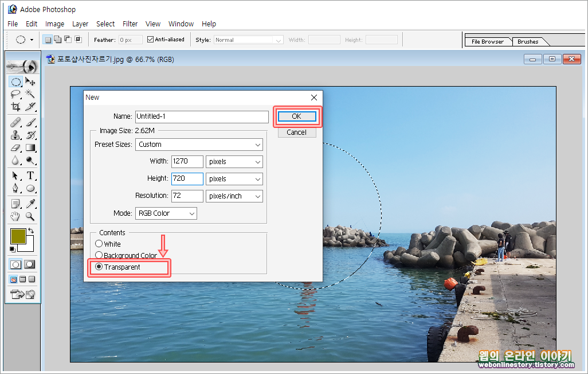Switch to the File Browser tab
The height and width of the screenshot is (374, 588).
click(488, 42)
